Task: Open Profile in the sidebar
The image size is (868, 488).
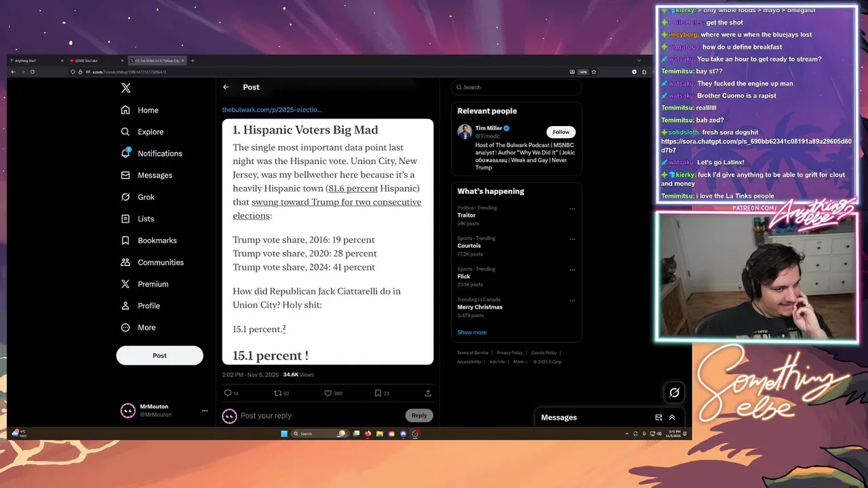Action: 140,306
